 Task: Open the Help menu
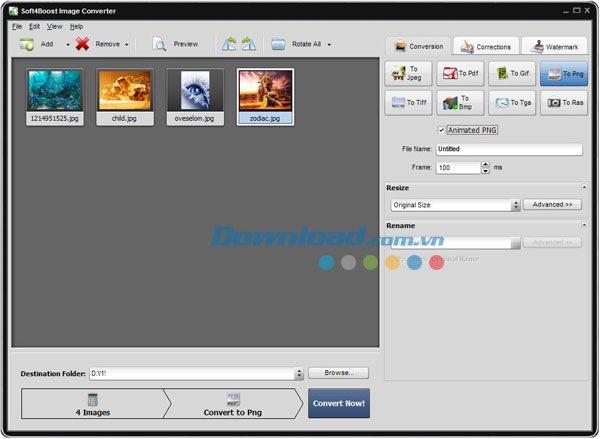77,26
